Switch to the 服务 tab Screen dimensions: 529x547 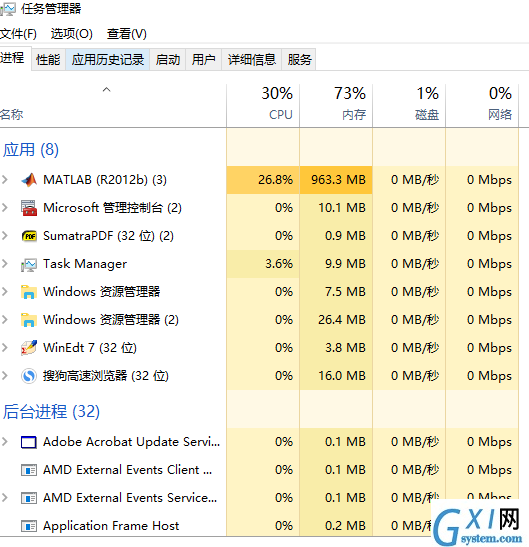tap(299, 60)
